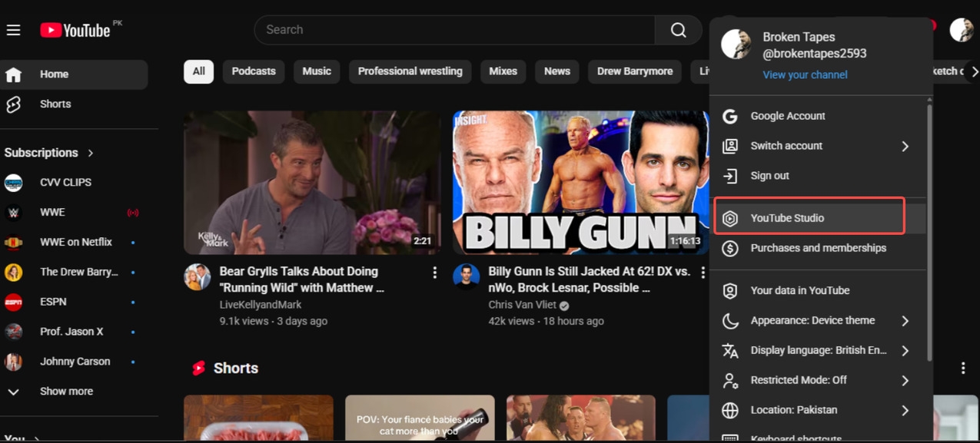The height and width of the screenshot is (443, 980).
Task: Select the News filter chip
Action: 557,71
